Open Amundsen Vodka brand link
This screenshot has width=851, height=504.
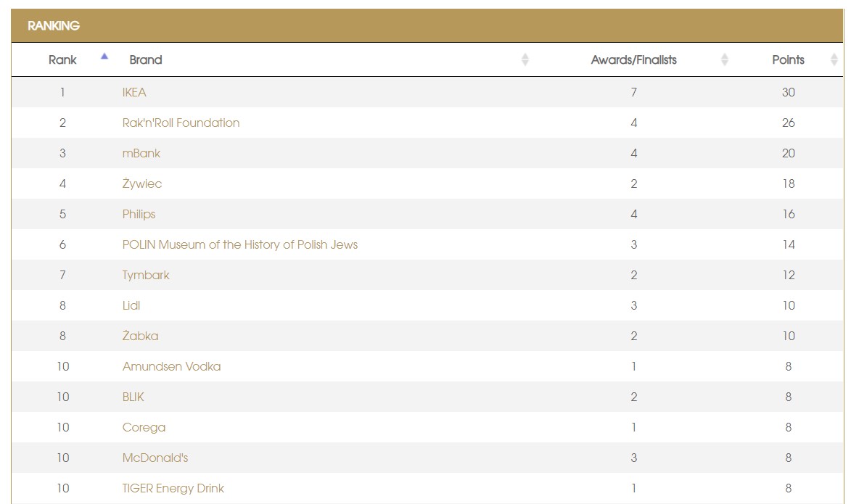coord(171,367)
